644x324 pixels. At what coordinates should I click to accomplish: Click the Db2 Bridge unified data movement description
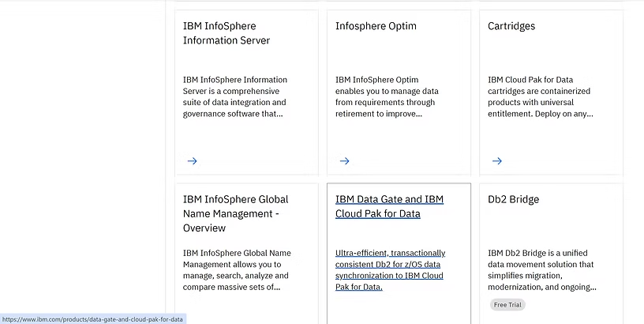coord(542,270)
